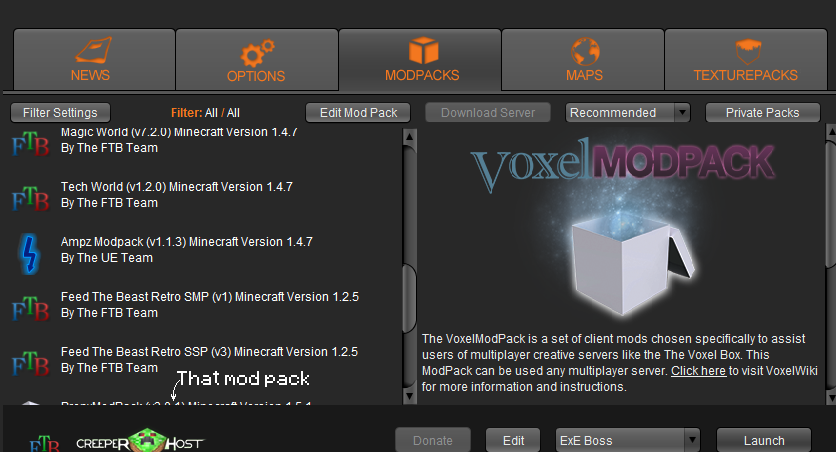Open the News tab
The height and width of the screenshot is (452, 836).
[x=94, y=60]
